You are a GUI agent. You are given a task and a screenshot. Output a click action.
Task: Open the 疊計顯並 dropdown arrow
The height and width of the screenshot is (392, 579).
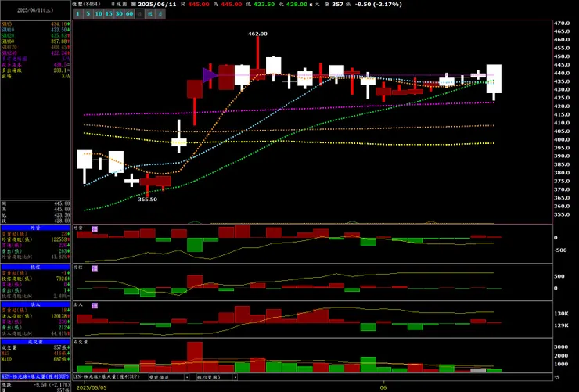click(x=187, y=377)
